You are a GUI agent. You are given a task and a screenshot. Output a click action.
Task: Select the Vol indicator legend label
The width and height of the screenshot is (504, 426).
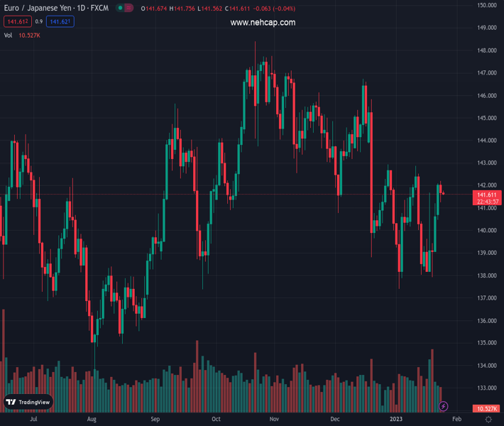coord(8,35)
